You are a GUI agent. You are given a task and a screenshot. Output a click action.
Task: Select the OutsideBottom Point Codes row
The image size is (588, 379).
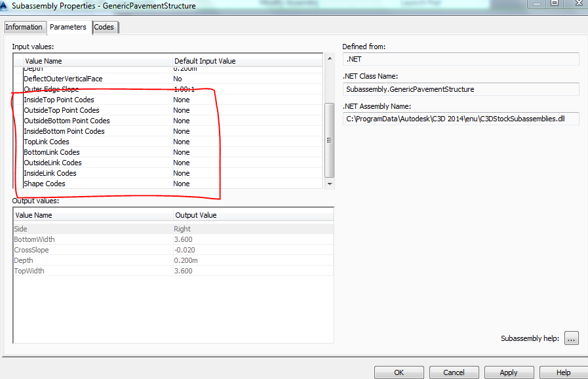pos(68,121)
